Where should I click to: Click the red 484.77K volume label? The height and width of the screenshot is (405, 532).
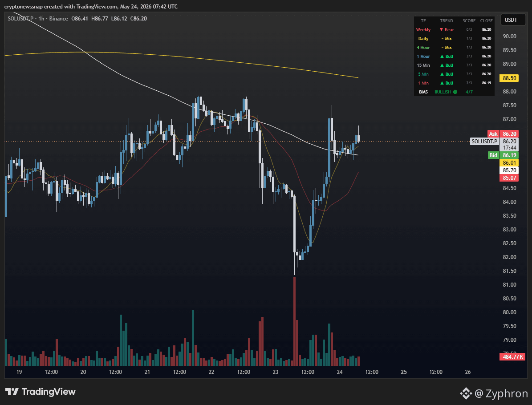click(512, 357)
